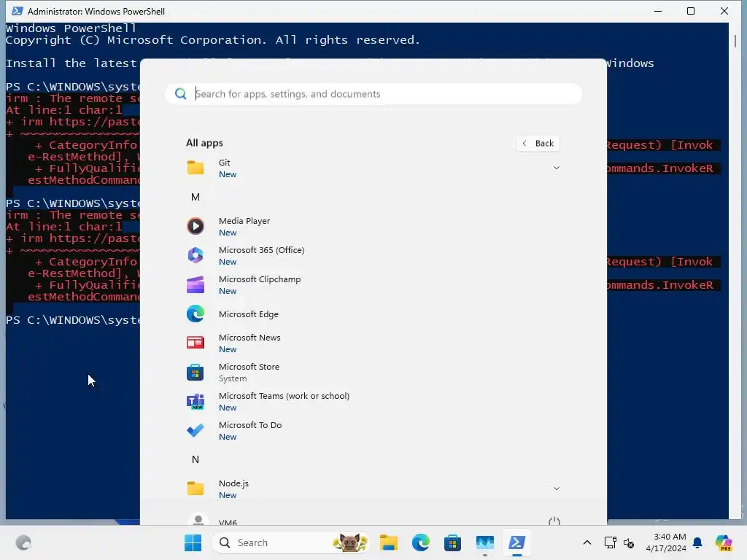Viewport: 747px width, 560px height.
Task: Open Microsoft 365 (Office) icon
Action: click(x=196, y=255)
